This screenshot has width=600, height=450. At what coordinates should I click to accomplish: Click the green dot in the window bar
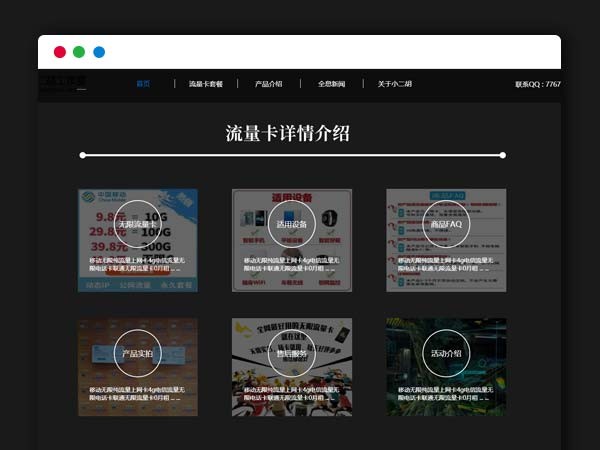(x=79, y=52)
